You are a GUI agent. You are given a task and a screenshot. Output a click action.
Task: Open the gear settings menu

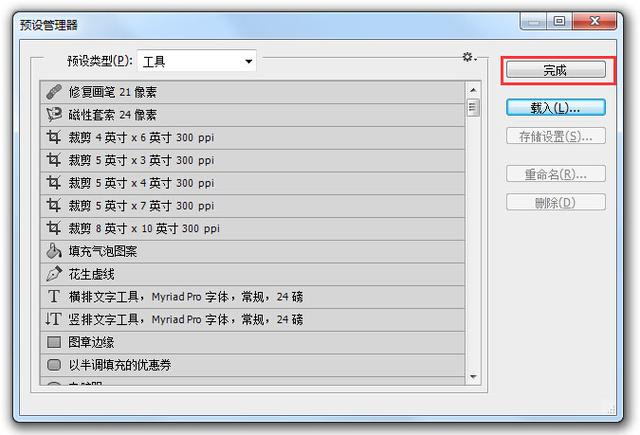click(469, 57)
